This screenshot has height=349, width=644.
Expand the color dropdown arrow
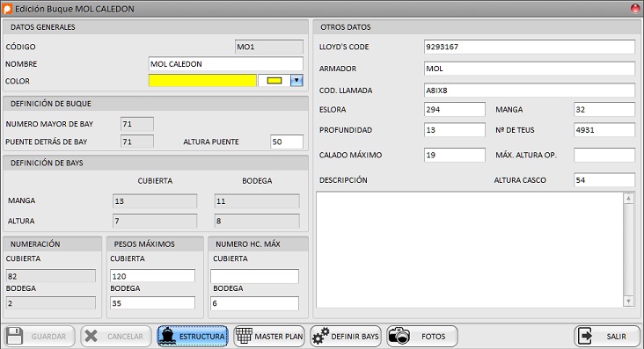click(296, 81)
